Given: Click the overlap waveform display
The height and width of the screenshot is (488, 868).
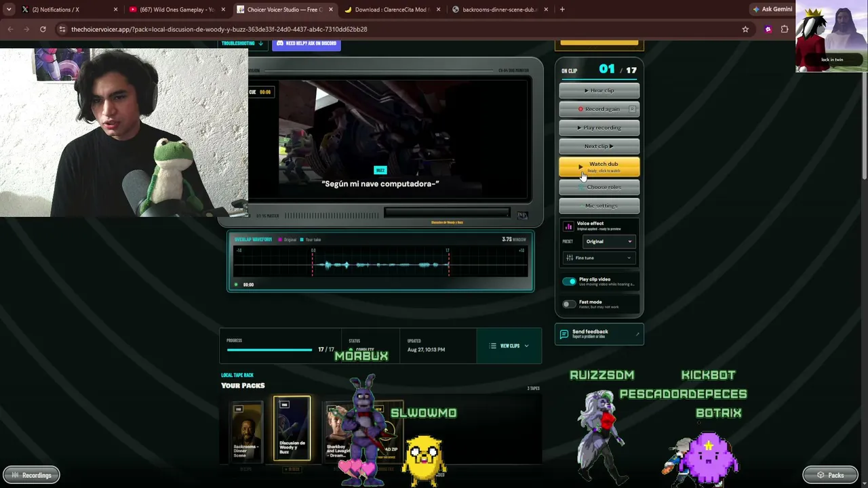Looking at the screenshot, I should (380, 262).
